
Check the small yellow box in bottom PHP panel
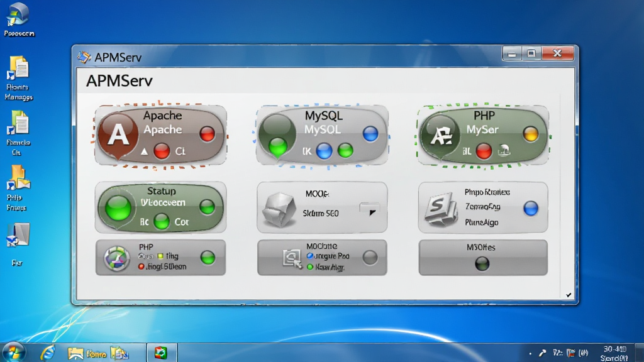[160, 256]
